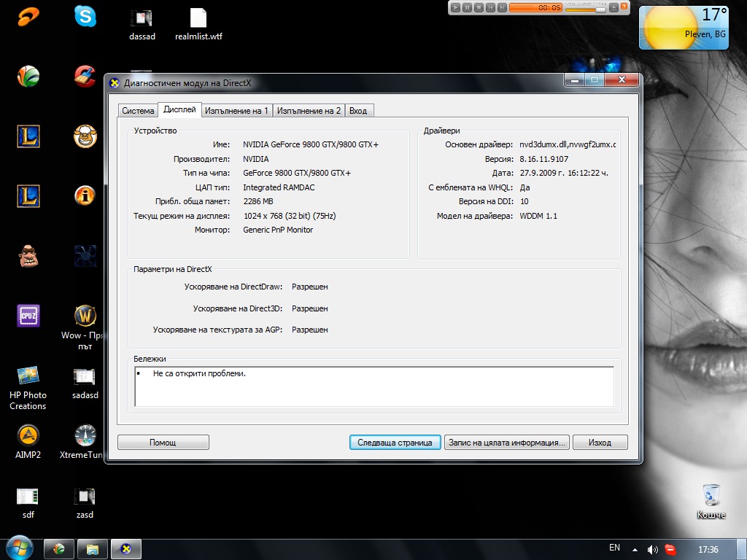Click the display mode 1024 x 768 text
747x560 pixels.
pos(290,216)
